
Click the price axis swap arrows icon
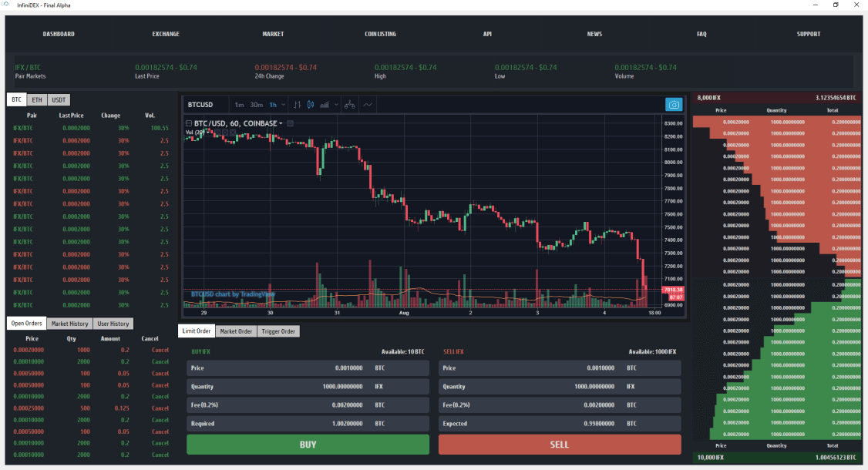coord(298,104)
